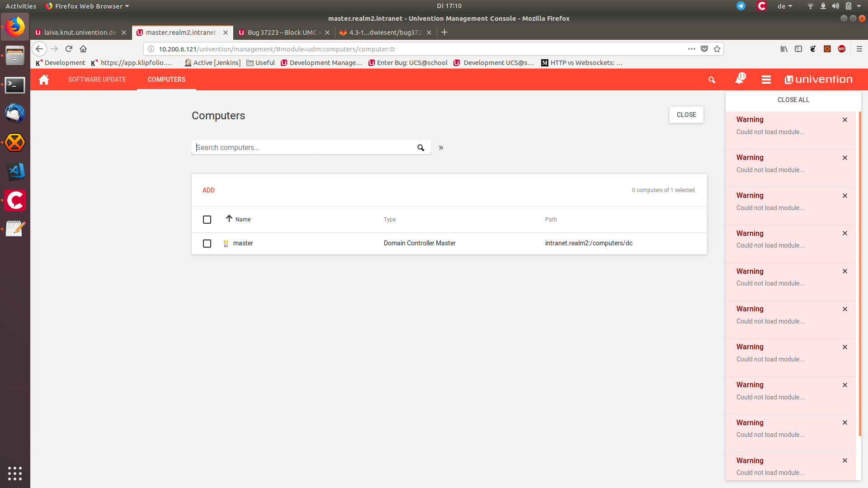Screen dimensions: 868x488
Task: Open the de keyboard layout dropdown
Action: [x=784, y=6]
